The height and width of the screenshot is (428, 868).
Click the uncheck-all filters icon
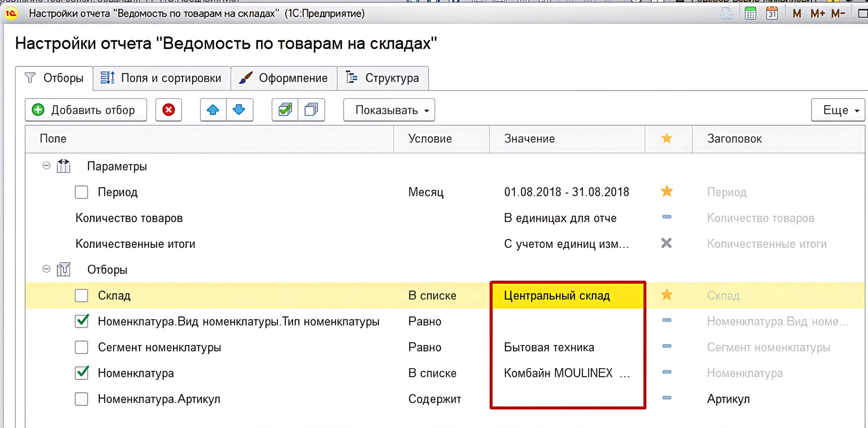[311, 110]
